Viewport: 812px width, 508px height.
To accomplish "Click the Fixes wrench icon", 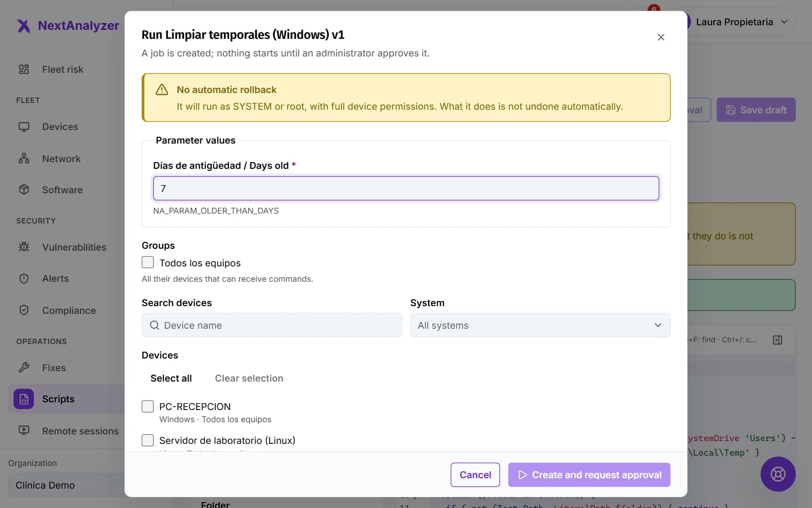I will pos(24,368).
